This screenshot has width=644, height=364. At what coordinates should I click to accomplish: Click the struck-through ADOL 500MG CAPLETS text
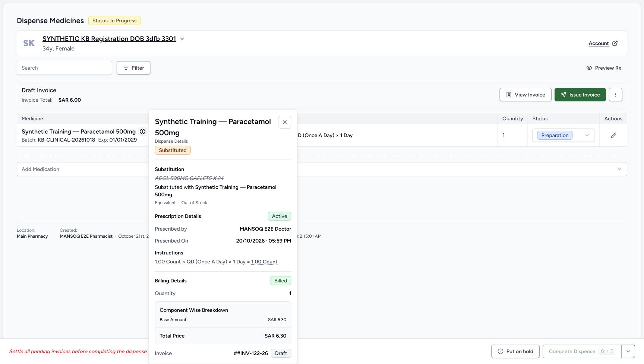189,178
